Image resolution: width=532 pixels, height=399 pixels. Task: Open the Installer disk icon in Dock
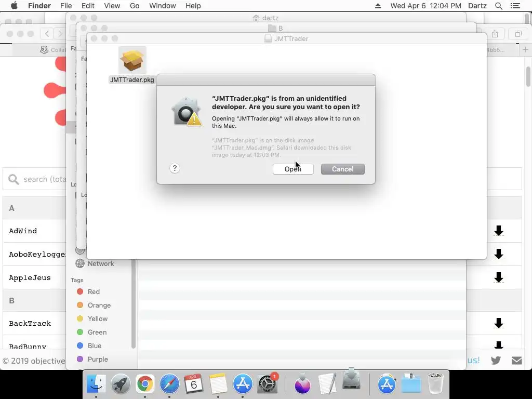351,379
